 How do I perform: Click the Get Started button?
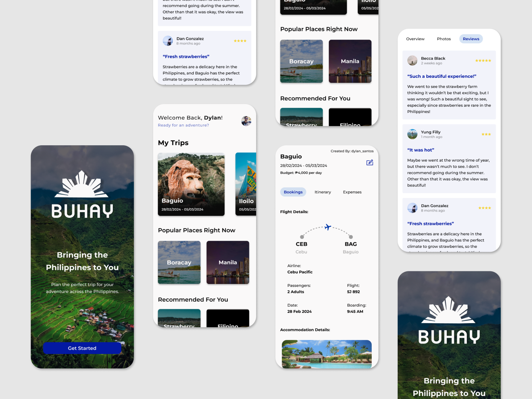coord(82,348)
